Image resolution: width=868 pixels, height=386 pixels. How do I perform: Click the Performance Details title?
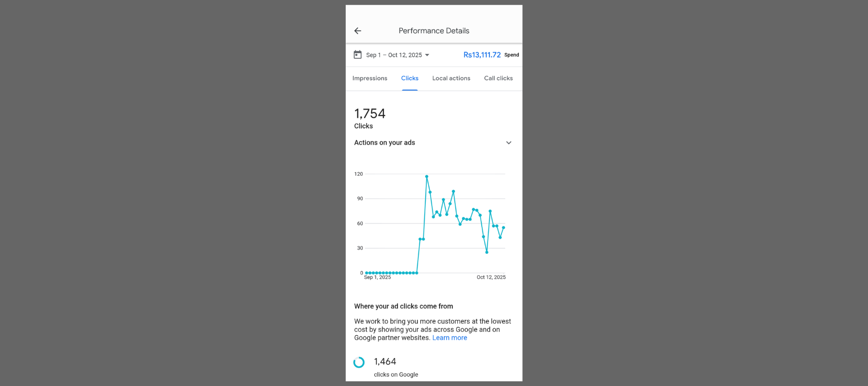click(x=434, y=31)
